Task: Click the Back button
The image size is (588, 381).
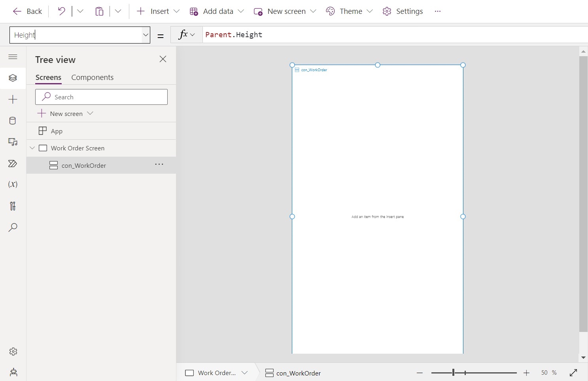Action: click(27, 11)
